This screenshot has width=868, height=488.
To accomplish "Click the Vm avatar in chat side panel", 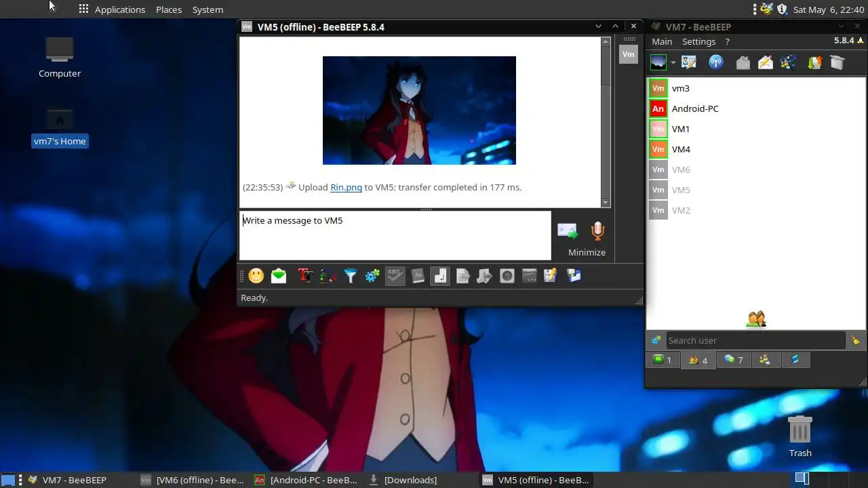I will coord(629,54).
